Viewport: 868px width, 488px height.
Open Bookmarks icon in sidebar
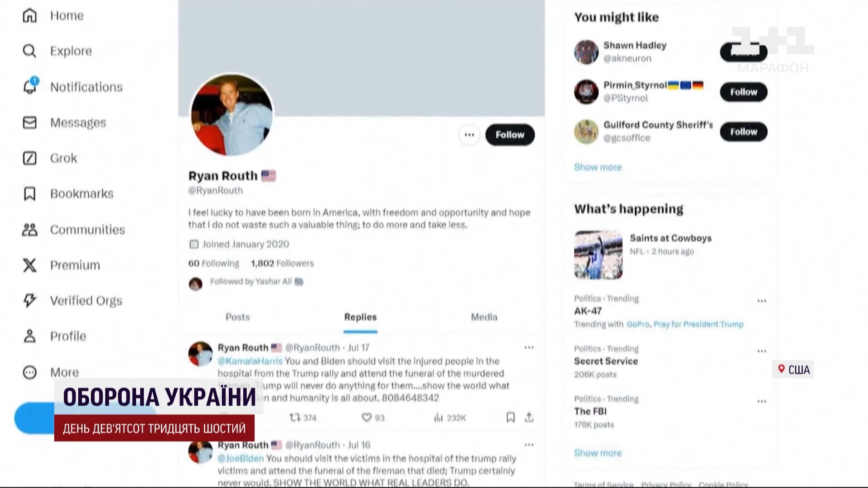(x=29, y=194)
